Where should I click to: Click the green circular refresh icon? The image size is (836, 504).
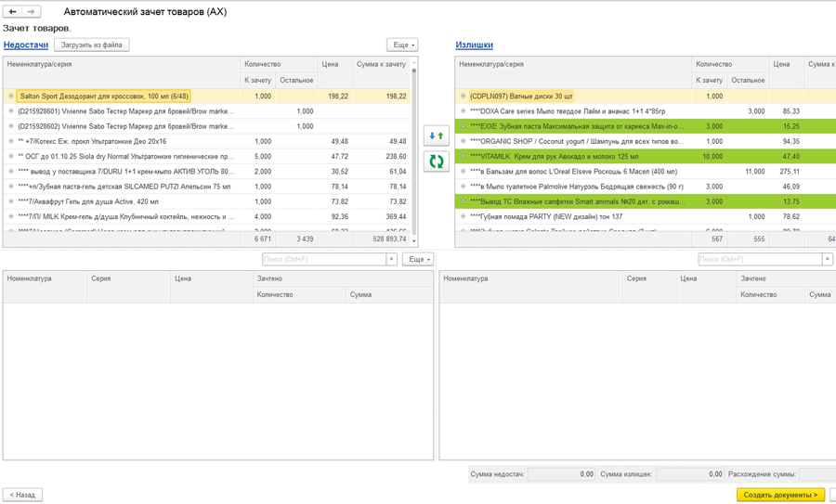coord(436,162)
